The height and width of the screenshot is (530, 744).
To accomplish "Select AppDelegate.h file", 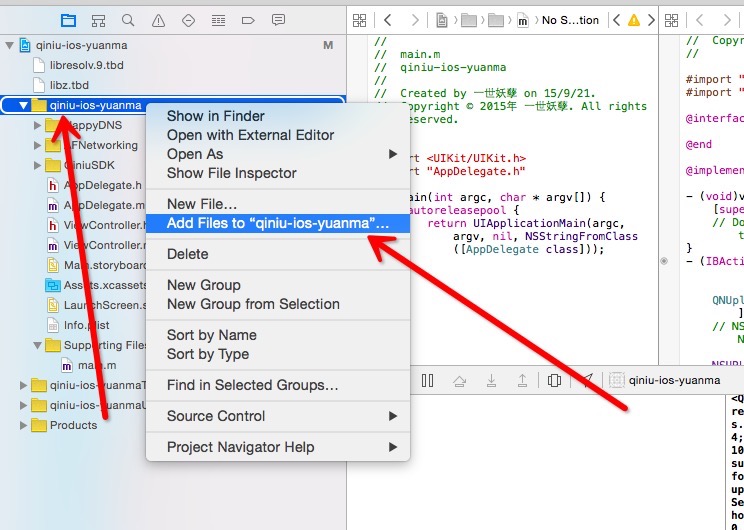I will 102,186.
